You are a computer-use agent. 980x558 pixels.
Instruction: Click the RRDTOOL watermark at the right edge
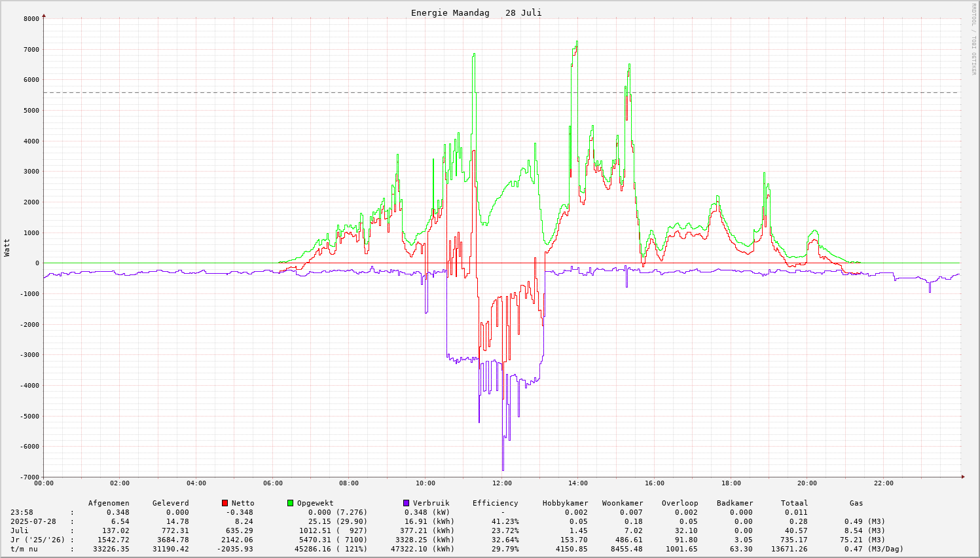[973, 39]
